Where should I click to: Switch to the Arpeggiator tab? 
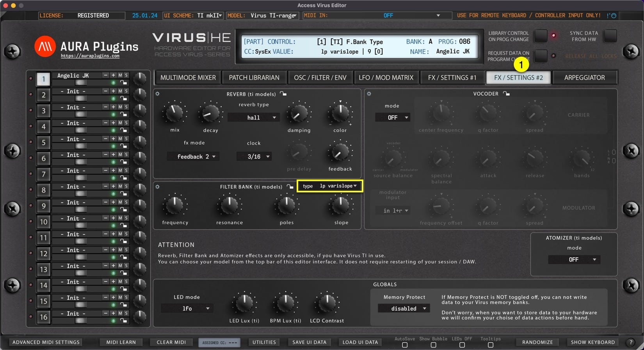coord(584,78)
